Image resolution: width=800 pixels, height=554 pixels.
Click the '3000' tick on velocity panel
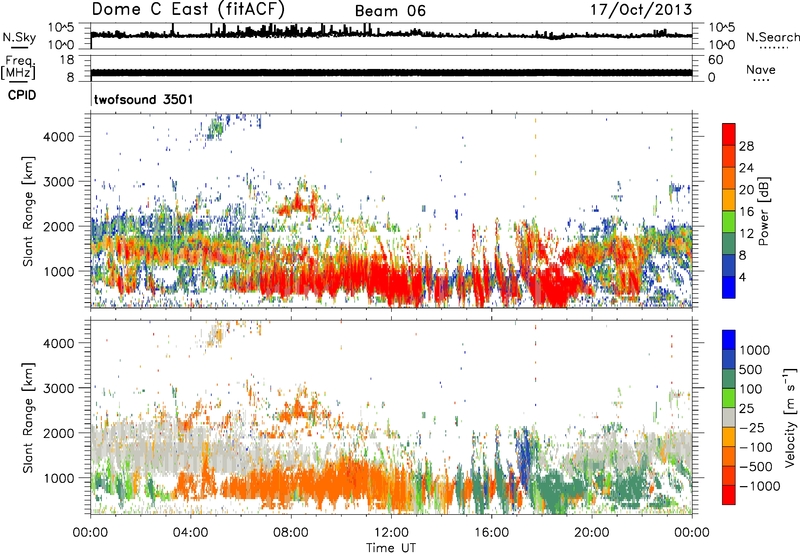tap(58, 388)
